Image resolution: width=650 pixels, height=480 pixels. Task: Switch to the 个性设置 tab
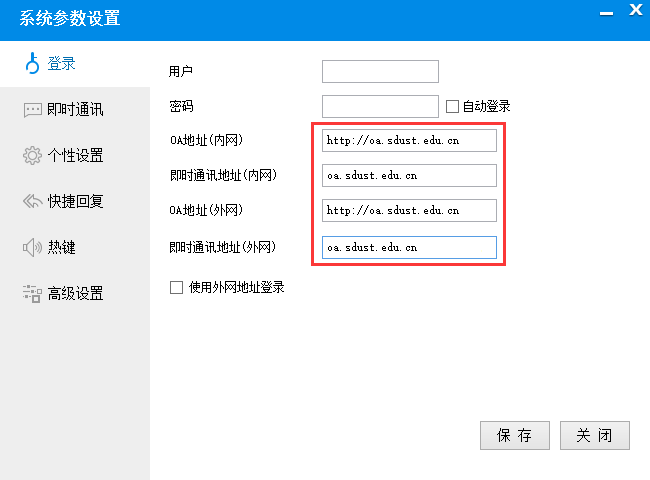(x=75, y=156)
